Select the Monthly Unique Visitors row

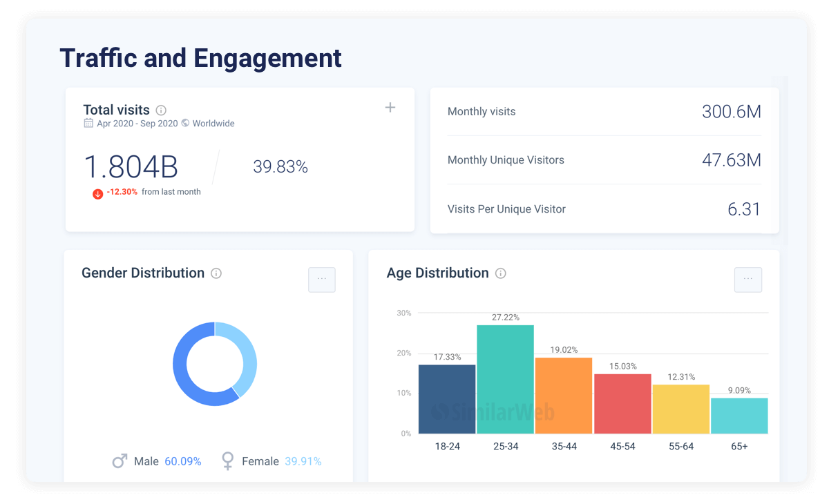(x=604, y=160)
